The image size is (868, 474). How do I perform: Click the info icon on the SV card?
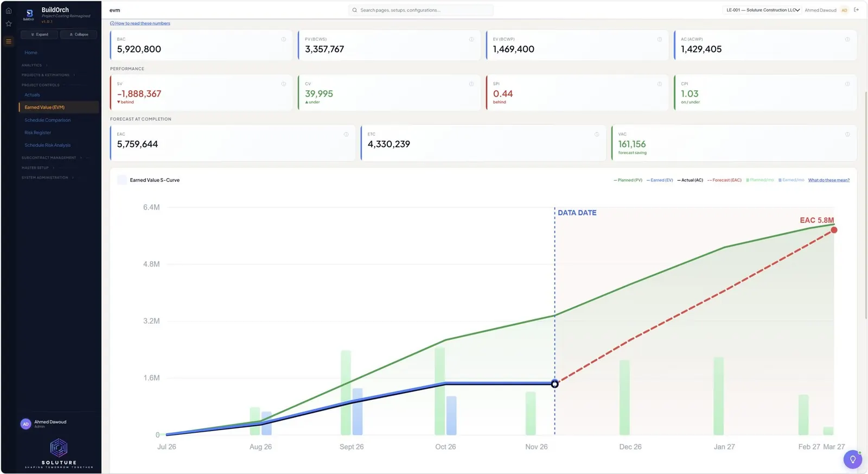(283, 84)
